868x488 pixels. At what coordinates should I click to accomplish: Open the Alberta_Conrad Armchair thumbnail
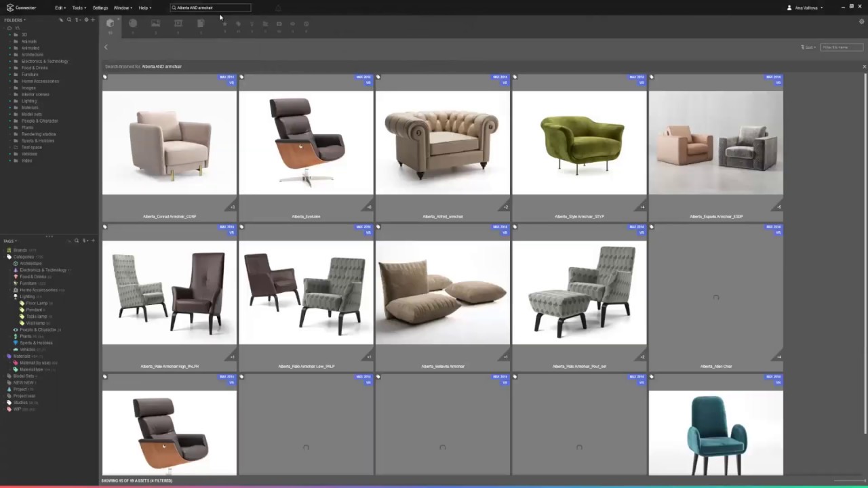[x=170, y=143]
